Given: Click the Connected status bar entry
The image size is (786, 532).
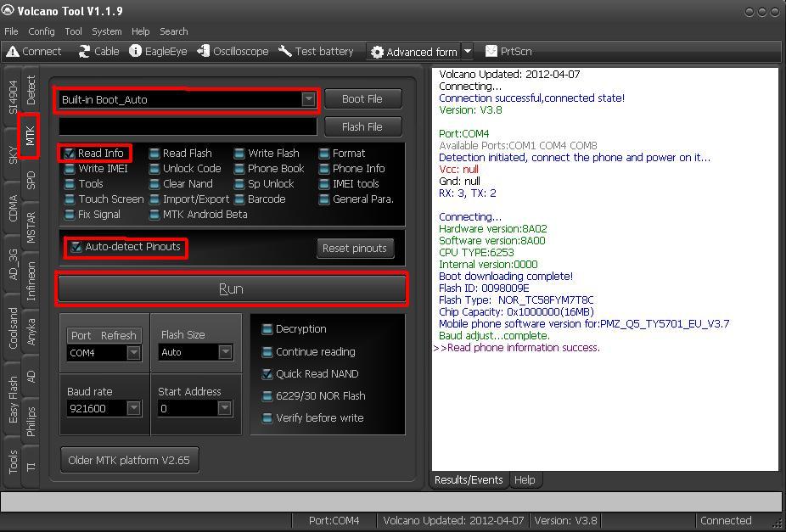Looking at the screenshot, I should point(726,521).
